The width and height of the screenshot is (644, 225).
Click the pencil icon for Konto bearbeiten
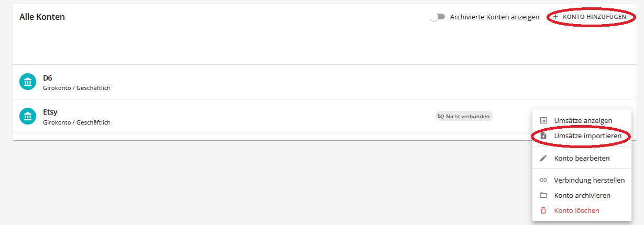pyautogui.click(x=543, y=158)
